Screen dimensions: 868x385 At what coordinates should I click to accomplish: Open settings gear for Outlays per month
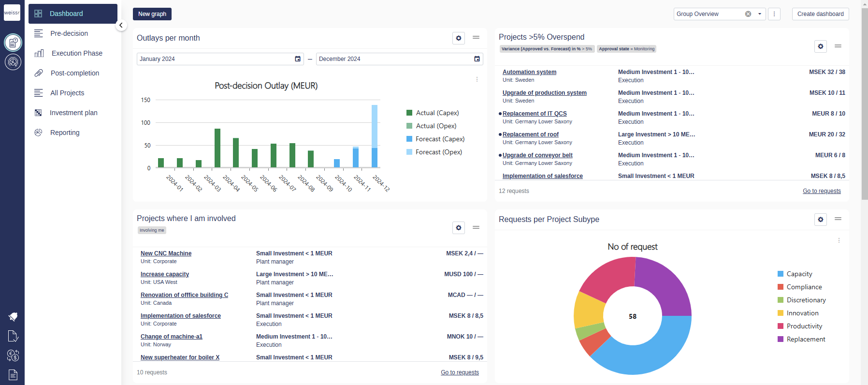459,38
